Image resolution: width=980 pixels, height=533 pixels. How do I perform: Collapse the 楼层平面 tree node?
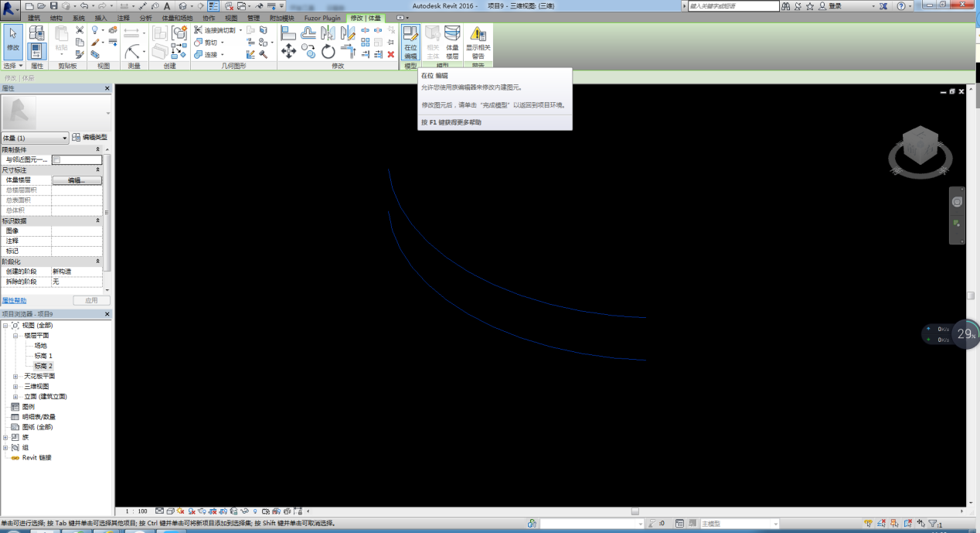(15, 336)
